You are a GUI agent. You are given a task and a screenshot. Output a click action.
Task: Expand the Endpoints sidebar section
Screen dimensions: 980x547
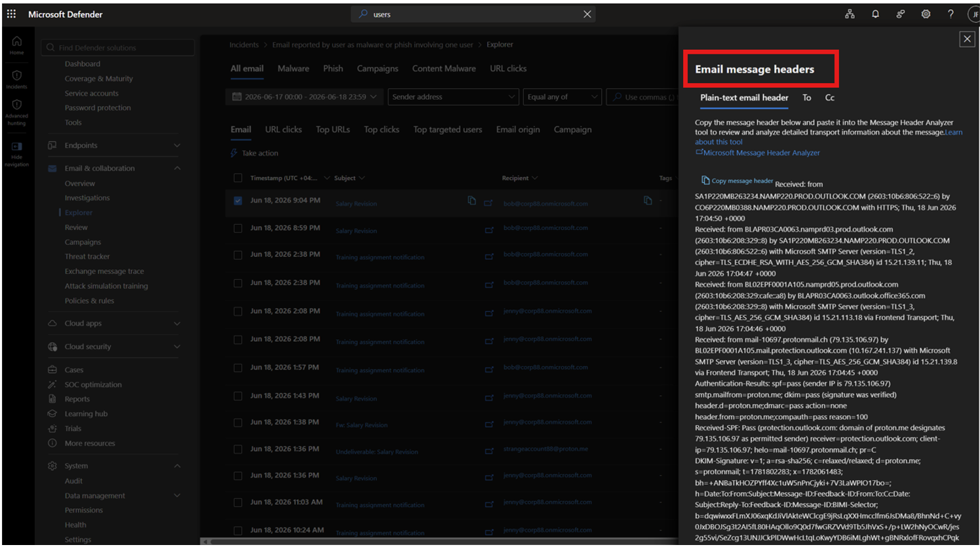[x=176, y=145]
